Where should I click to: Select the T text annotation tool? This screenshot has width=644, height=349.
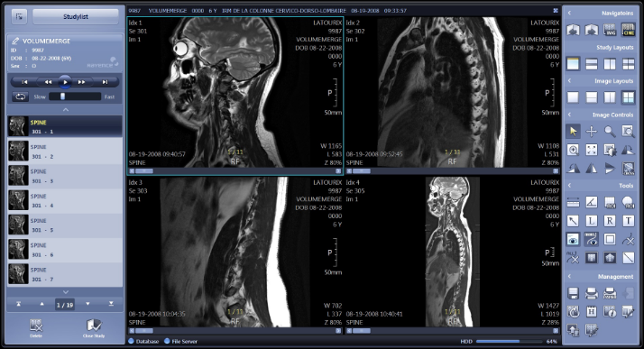coord(629,221)
